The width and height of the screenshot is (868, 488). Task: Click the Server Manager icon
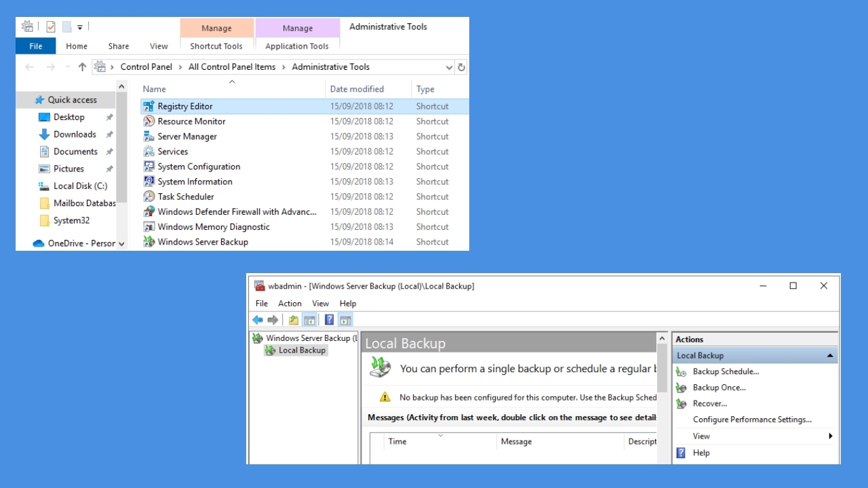149,136
